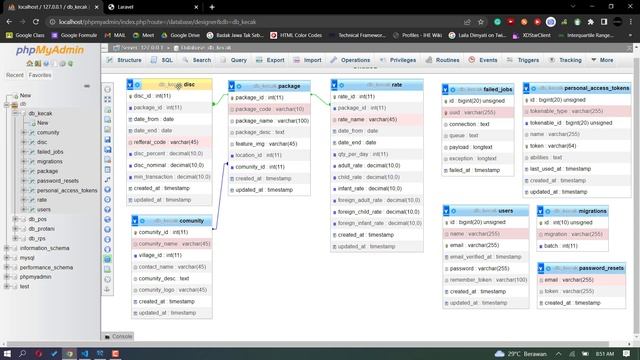This screenshot has height=360, width=640.
Task: Click round options icon on comunity table header
Action: coord(142,221)
